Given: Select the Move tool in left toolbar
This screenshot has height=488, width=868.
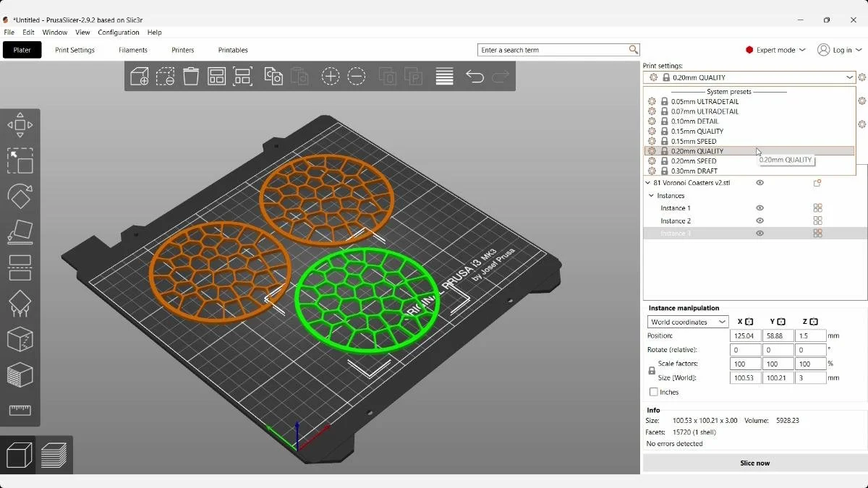Looking at the screenshot, I should (20, 125).
